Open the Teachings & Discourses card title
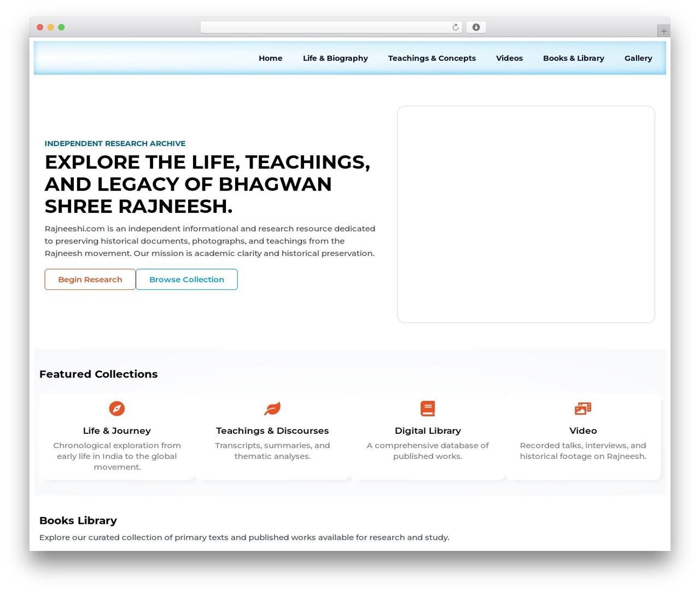 pos(272,431)
